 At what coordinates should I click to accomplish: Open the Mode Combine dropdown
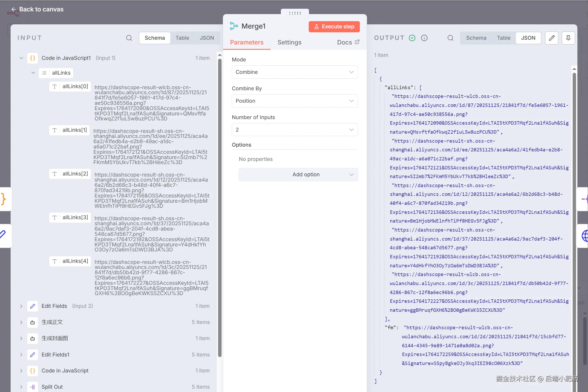[x=295, y=72]
